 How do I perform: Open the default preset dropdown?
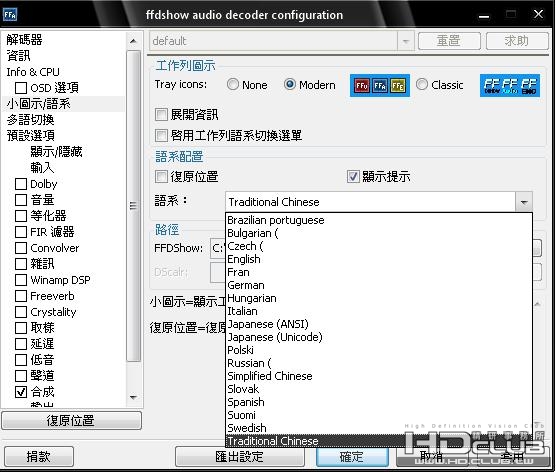[x=405, y=41]
